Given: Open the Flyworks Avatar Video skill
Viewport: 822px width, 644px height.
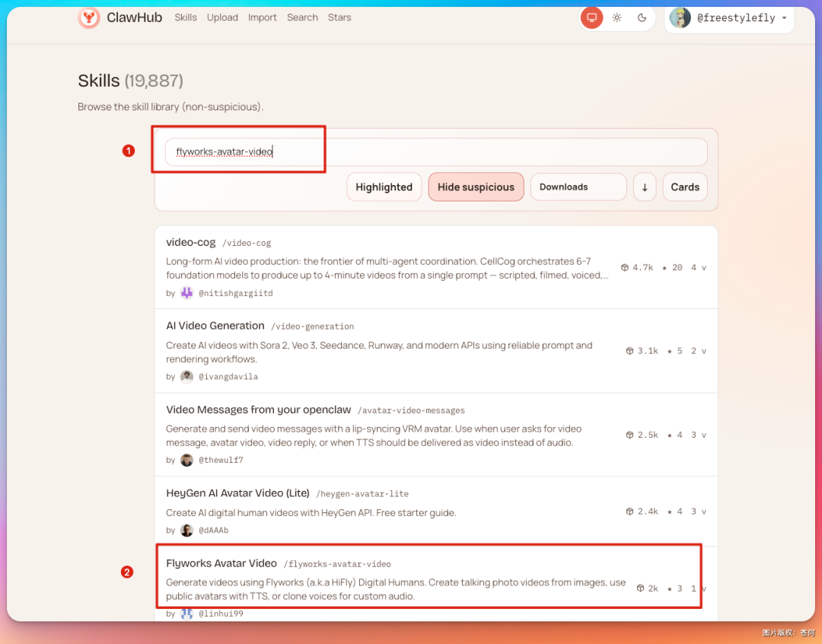Looking at the screenshot, I should [x=221, y=563].
